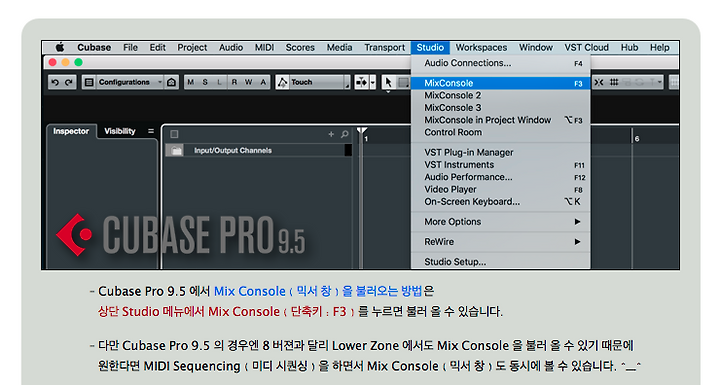Toggle global Write automation (W) button
Screen dimensions: 720x385
tap(248, 82)
